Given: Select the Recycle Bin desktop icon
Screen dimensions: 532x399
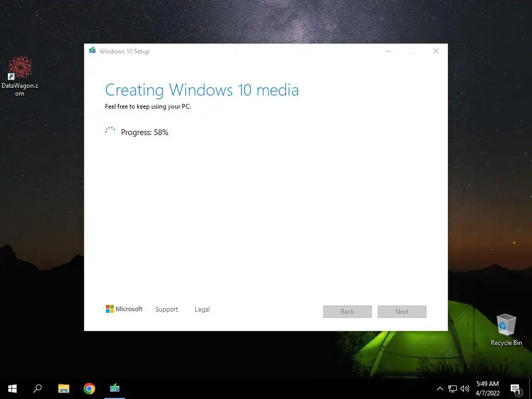Looking at the screenshot, I should point(506,330).
